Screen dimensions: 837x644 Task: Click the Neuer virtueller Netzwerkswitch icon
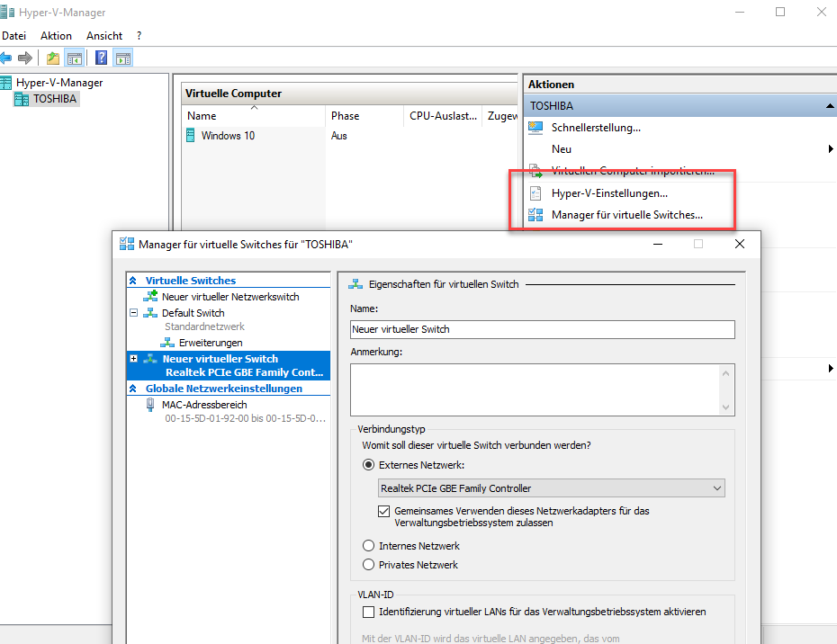[150, 296]
